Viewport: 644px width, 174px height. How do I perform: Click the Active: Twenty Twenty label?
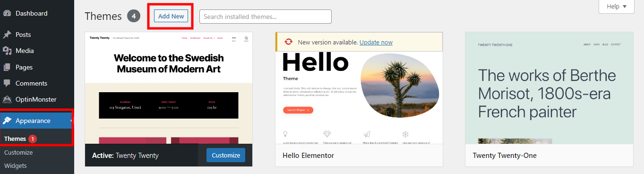126,155
